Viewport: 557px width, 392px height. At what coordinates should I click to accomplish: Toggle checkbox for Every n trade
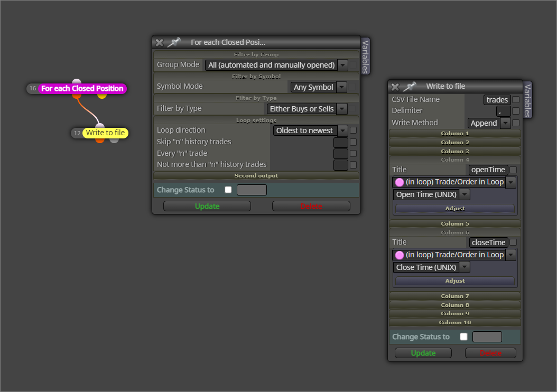pyautogui.click(x=353, y=153)
